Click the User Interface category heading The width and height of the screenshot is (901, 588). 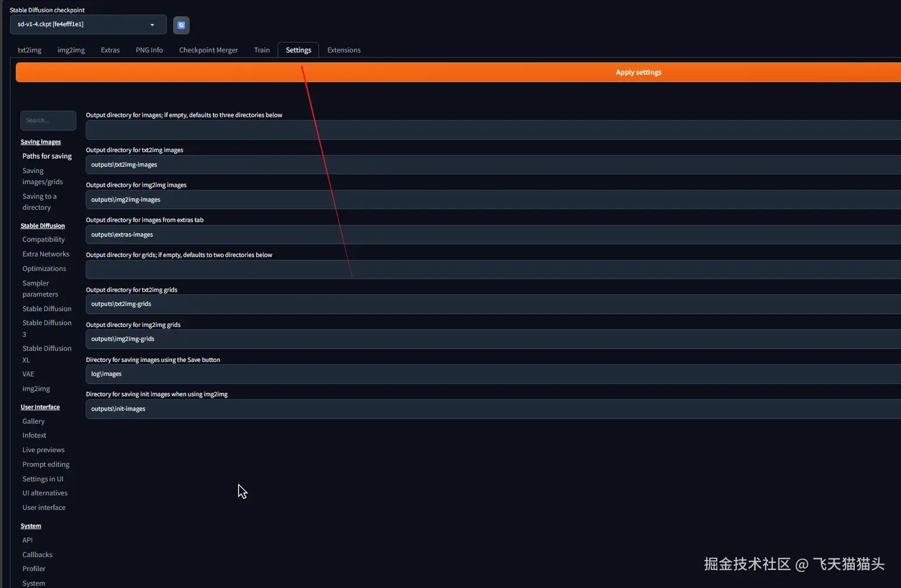point(40,407)
